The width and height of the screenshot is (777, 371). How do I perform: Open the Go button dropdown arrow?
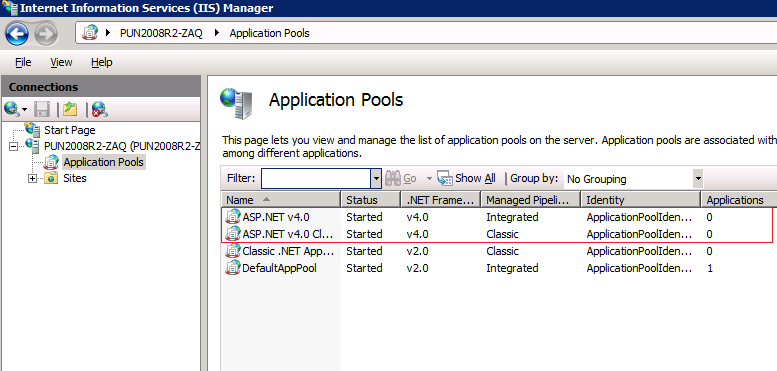429,178
